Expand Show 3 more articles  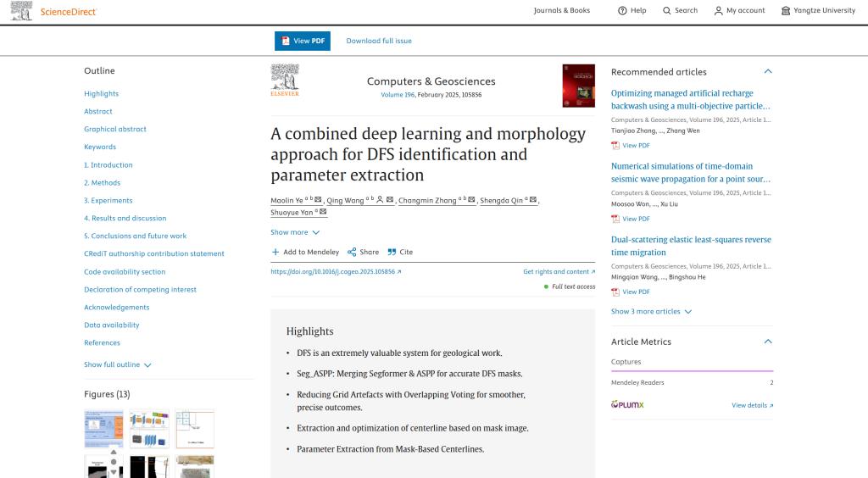point(651,311)
